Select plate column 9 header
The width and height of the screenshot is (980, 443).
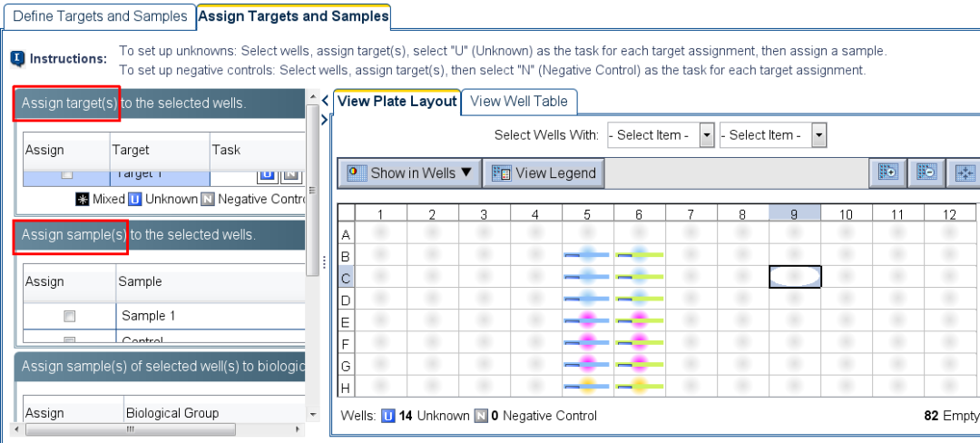(x=795, y=214)
